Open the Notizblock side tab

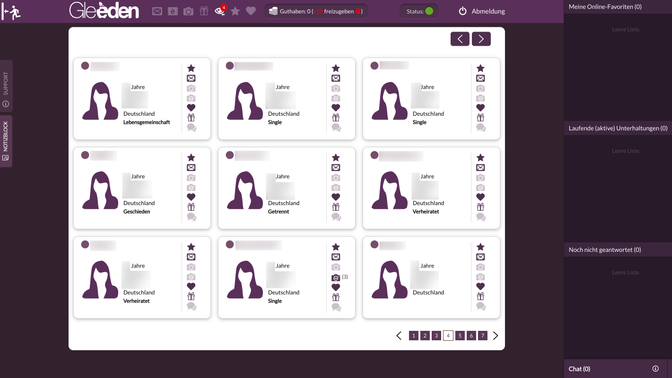pyautogui.click(x=6, y=141)
